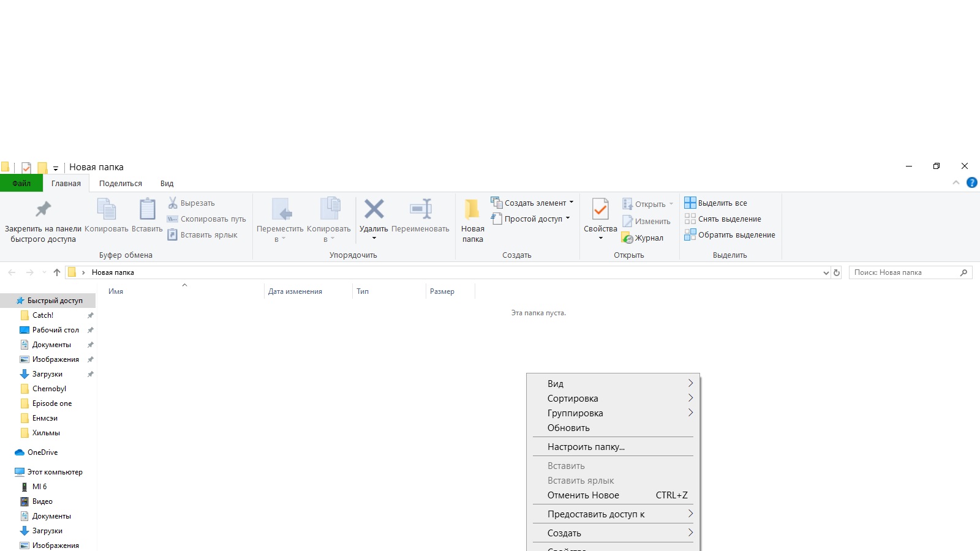Choose Обновить in context menu

pyautogui.click(x=613, y=428)
